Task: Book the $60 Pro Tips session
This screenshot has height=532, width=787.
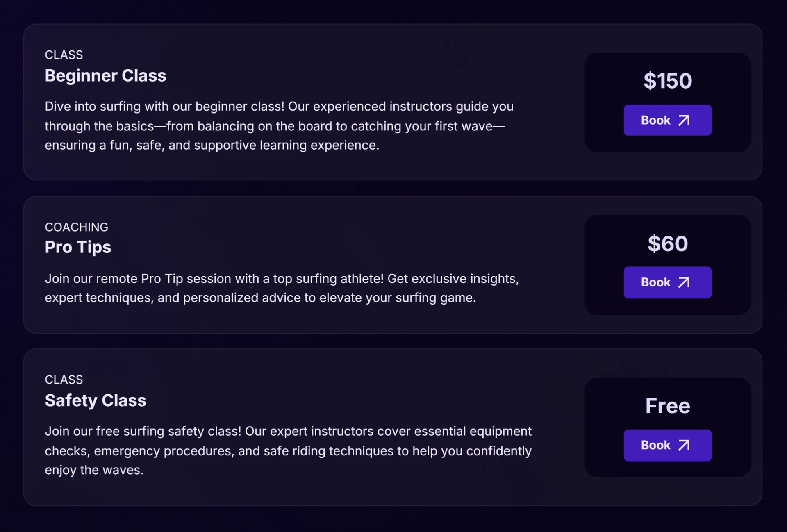Action: coord(667,282)
